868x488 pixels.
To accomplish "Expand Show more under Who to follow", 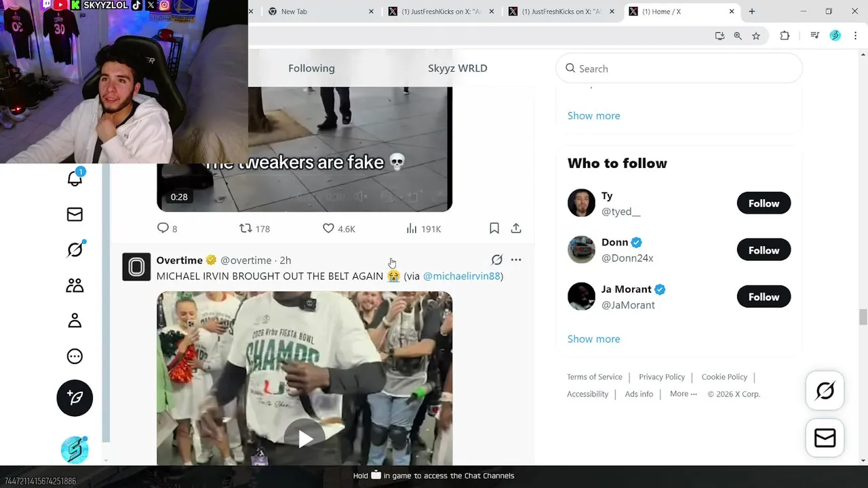I will 593,339.
